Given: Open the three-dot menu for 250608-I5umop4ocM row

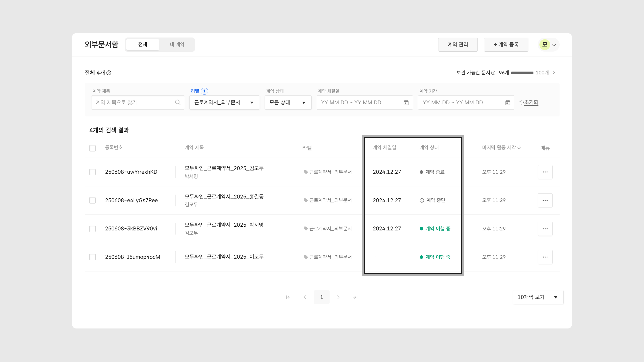Looking at the screenshot, I should pyautogui.click(x=545, y=257).
